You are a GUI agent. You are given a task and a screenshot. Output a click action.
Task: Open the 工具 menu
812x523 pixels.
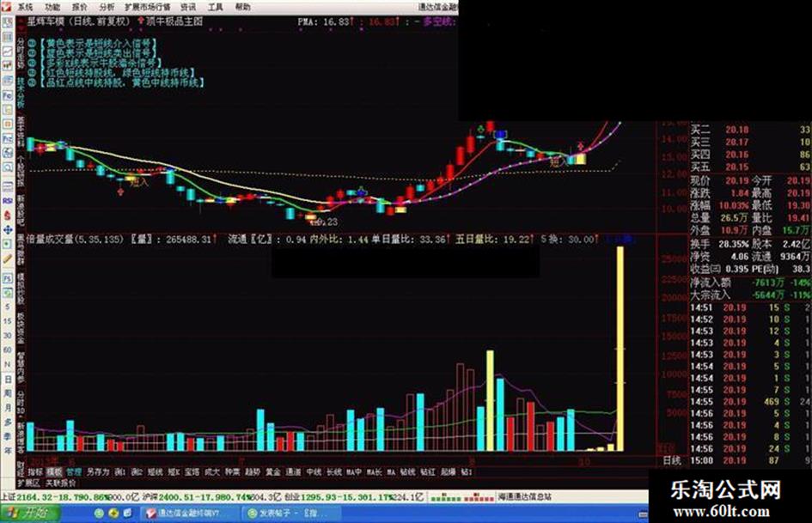(215, 7)
